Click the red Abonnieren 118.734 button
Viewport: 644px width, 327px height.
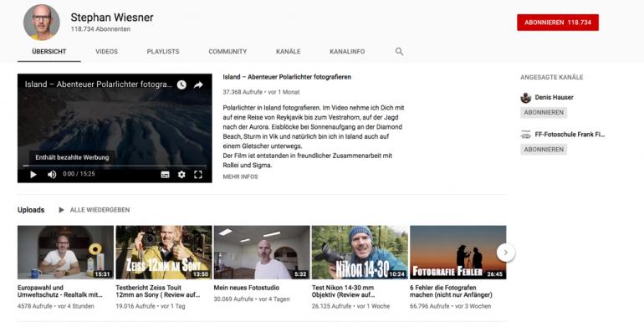(x=558, y=23)
